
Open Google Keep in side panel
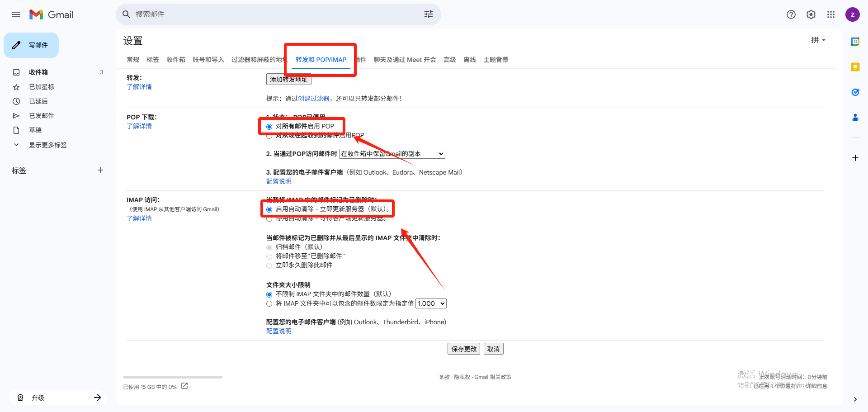coord(855,67)
